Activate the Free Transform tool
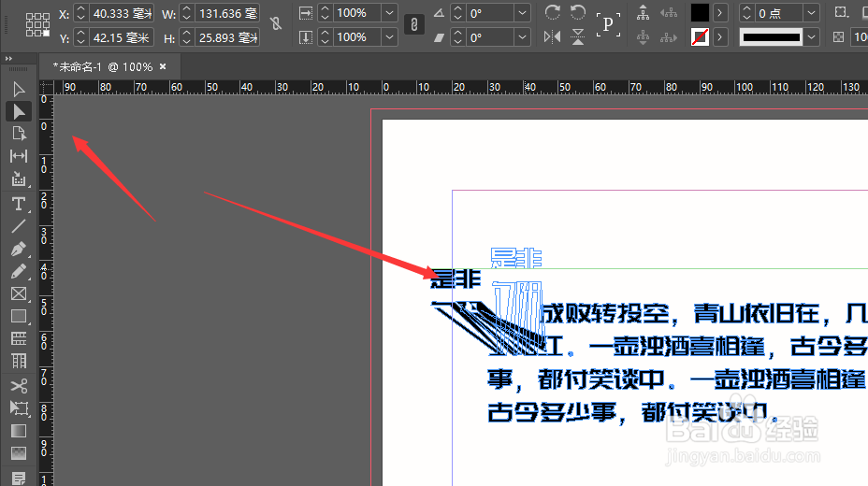Viewport: 868px width, 486px height. pos(19,408)
